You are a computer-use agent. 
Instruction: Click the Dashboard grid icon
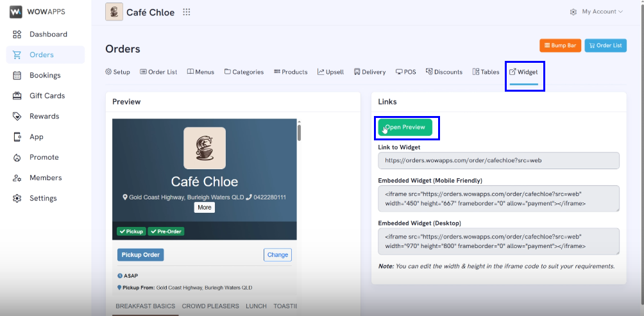(17, 34)
